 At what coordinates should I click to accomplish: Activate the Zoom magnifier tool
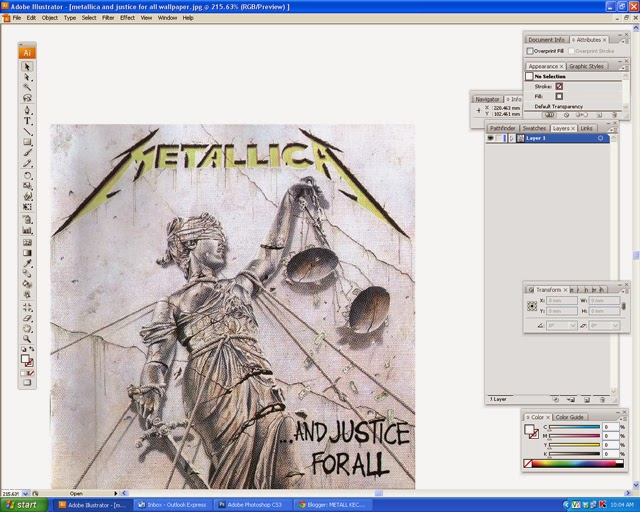(27, 339)
